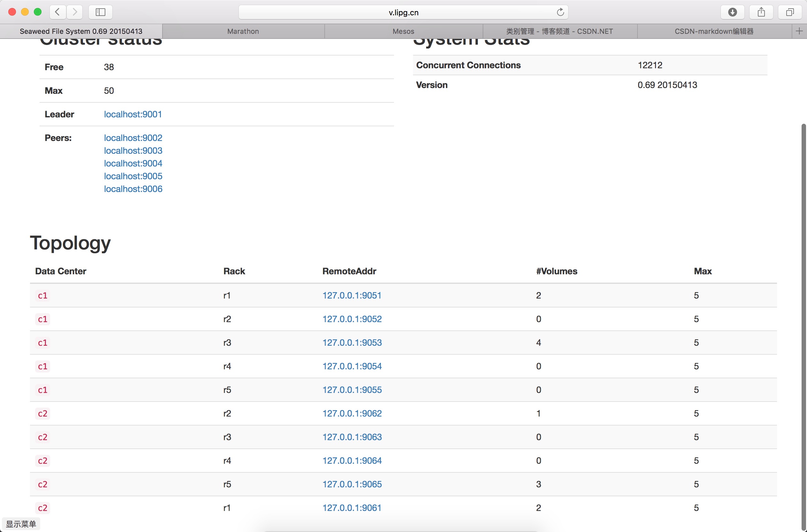Click the #Volumes column header

pyautogui.click(x=557, y=271)
